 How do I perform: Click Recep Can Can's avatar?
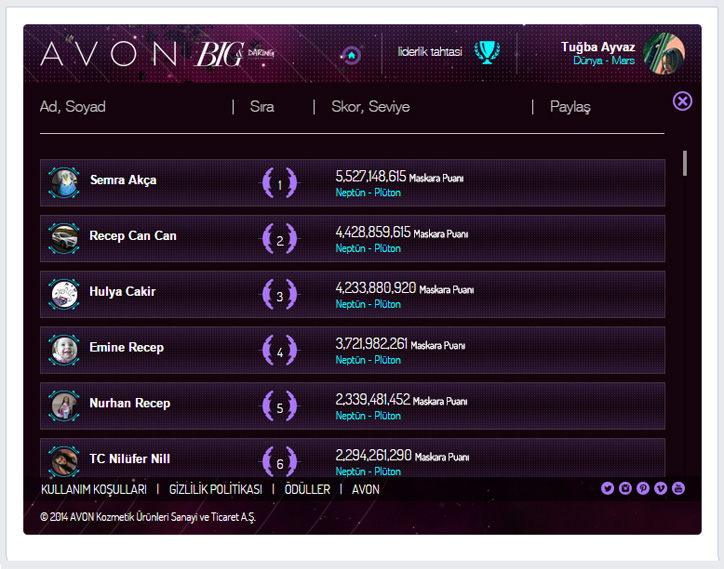pyautogui.click(x=64, y=238)
